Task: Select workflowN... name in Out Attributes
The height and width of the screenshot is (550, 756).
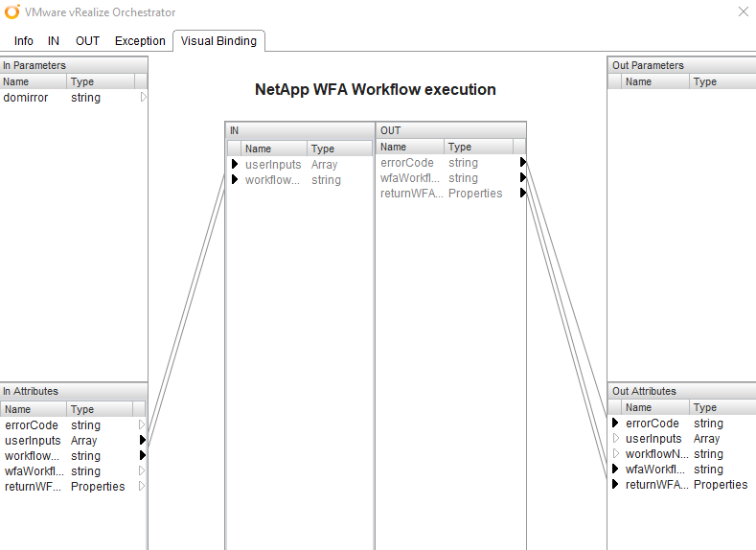Action: 657,454
